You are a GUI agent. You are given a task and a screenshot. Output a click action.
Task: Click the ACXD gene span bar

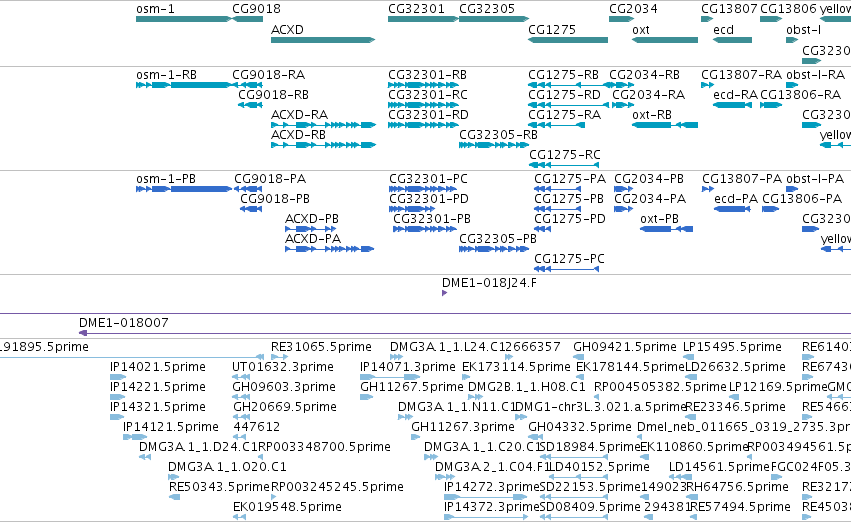pos(323,40)
